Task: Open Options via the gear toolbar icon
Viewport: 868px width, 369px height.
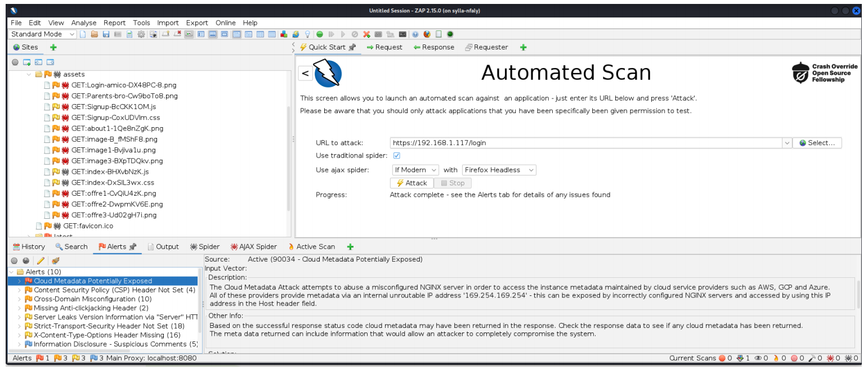Action: click(141, 34)
